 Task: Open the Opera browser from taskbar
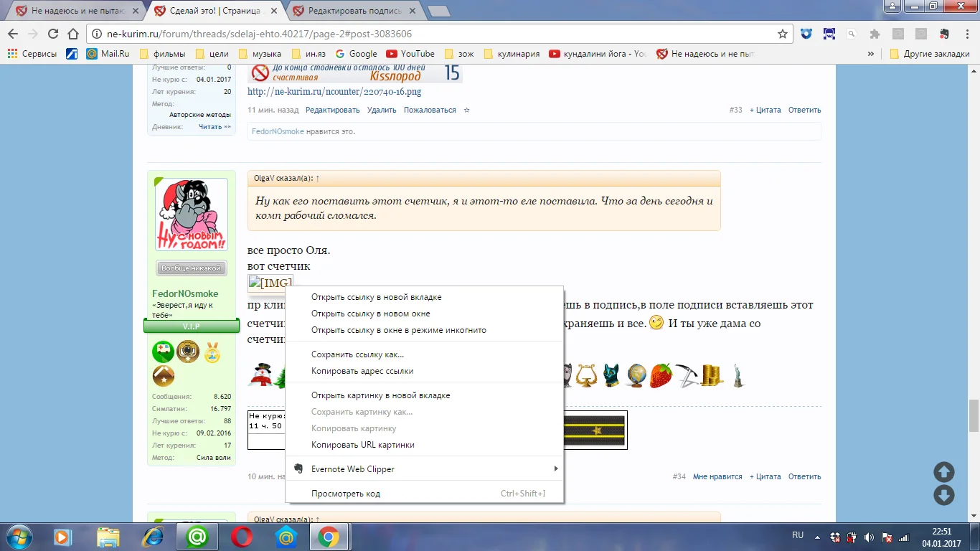[241, 536]
